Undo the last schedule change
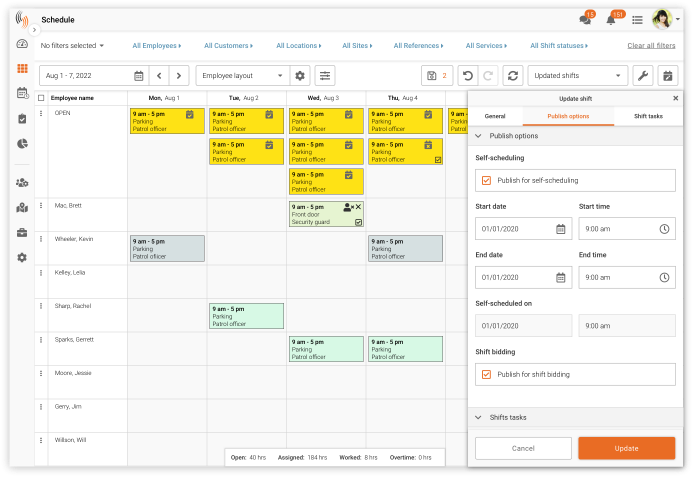This screenshot has width=693, height=477. tap(468, 76)
